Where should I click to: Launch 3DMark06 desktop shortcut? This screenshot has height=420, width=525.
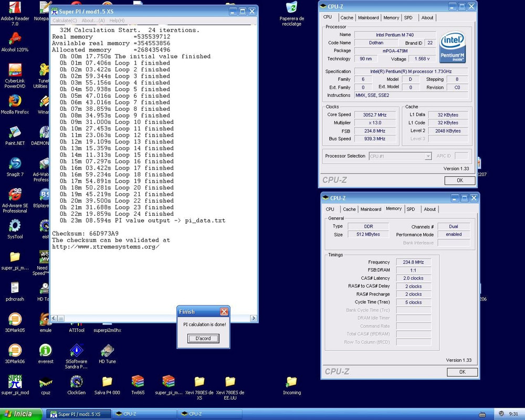(x=15, y=354)
